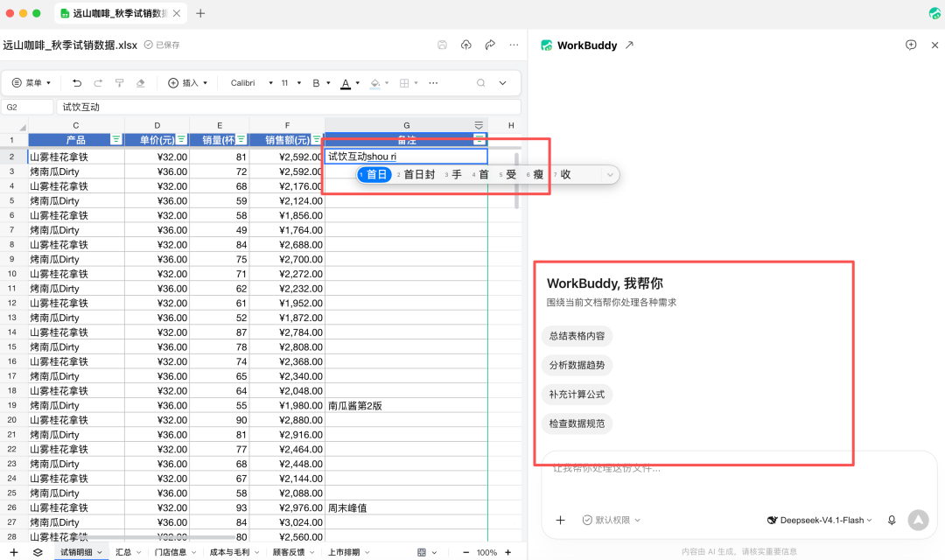Open the 菜单 dropdown
The width and height of the screenshot is (945, 560).
point(31,83)
